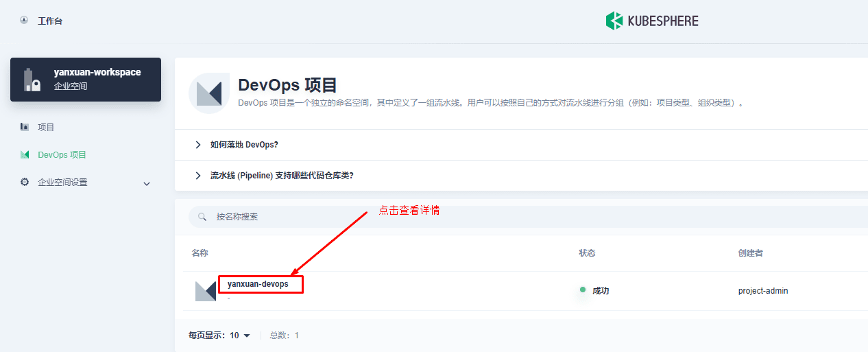This screenshot has height=352, width=868.
Task: Open the yanxuan-workspace workspace card
Action: pyautogui.click(x=86, y=80)
